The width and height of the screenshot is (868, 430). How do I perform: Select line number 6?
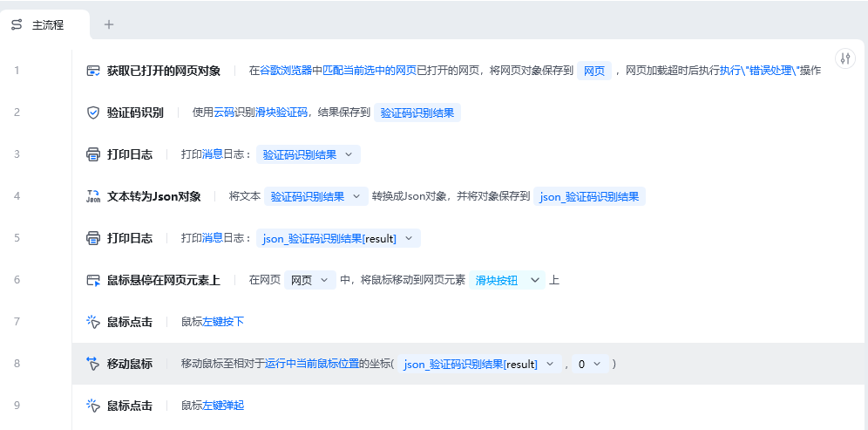click(x=17, y=280)
